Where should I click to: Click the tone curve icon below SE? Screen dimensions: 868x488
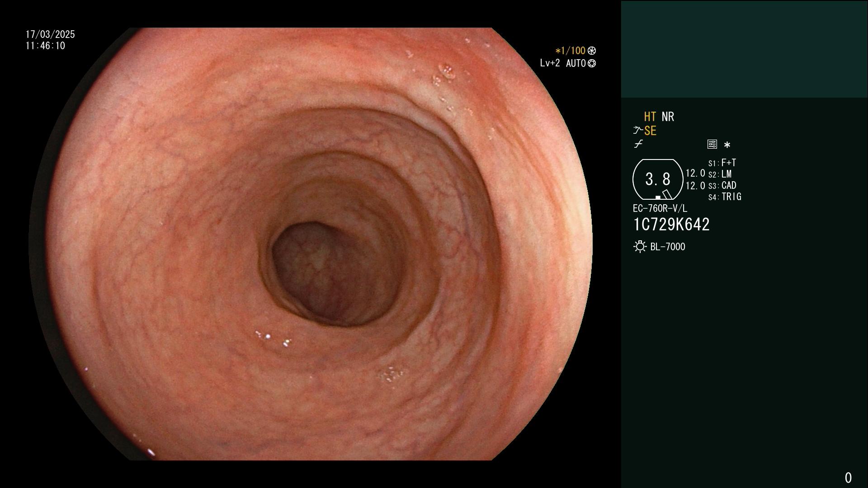coord(638,144)
